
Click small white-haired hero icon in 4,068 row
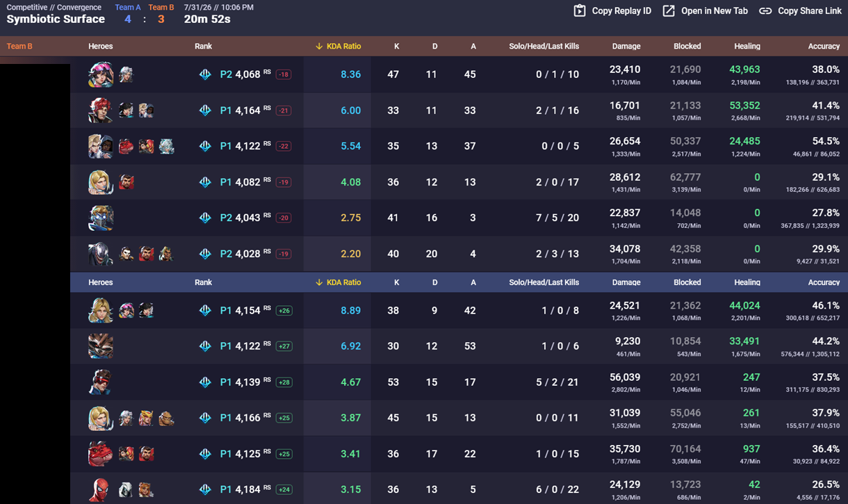[126, 74]
